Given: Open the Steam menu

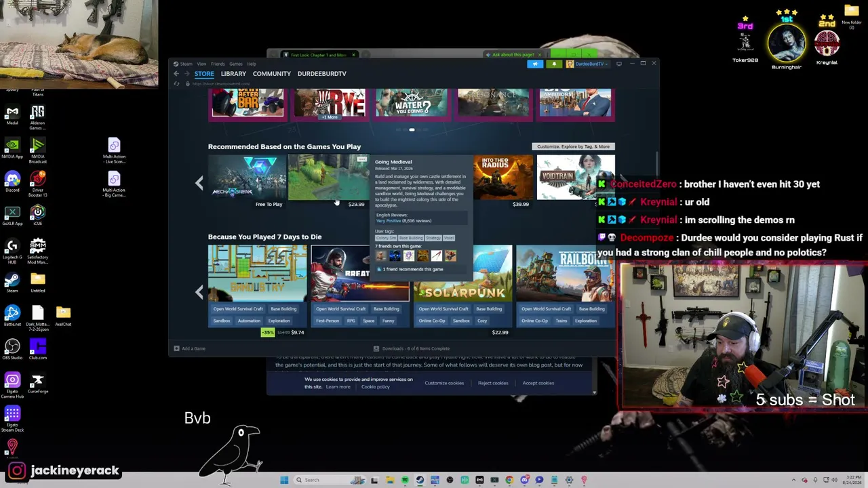Looking at the screenshot, I should (184, 64).
